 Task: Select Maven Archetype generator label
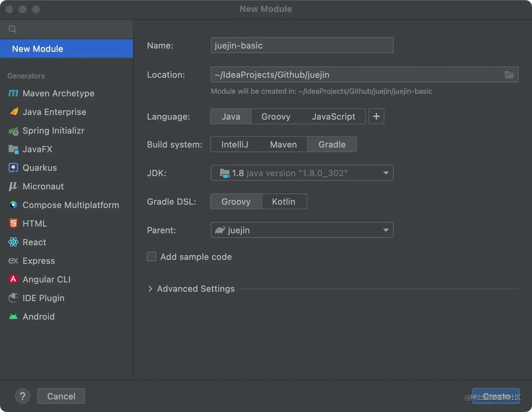pyautogui.click(x=58, y=93)
